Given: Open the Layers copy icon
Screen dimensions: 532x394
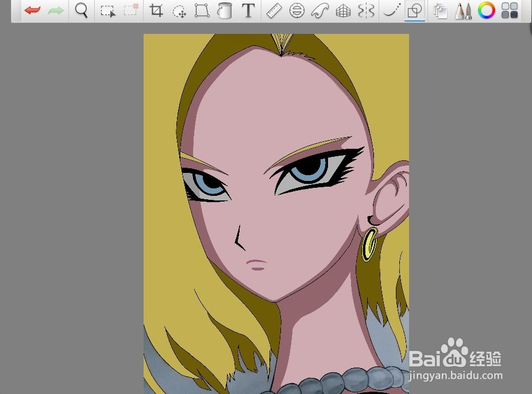Looking at the screenshot, I should click(x=441, y=11).
